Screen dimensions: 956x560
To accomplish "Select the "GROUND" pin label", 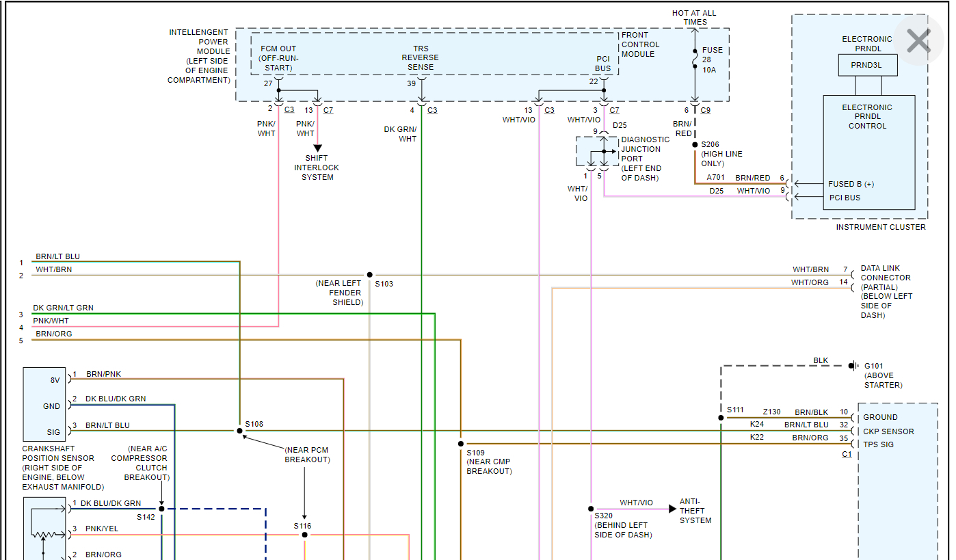I will 881,417.
